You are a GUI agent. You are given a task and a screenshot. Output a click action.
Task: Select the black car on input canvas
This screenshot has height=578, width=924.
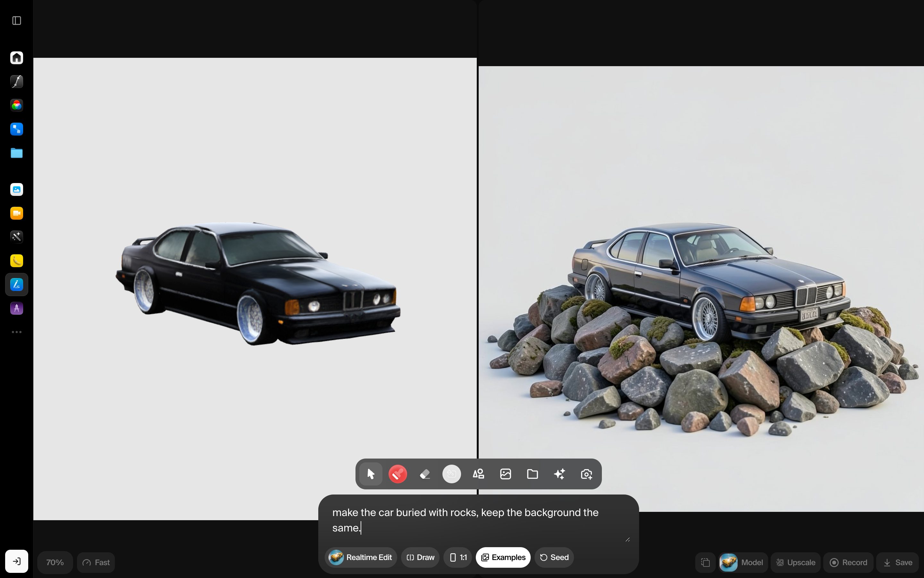258,283
